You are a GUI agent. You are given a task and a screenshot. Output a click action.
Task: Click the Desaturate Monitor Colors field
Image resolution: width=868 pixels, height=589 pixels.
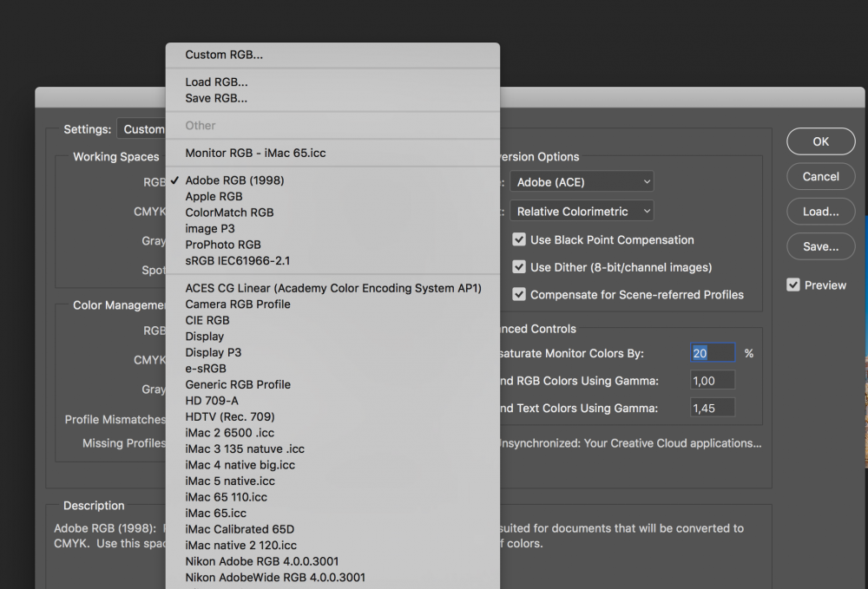click(713, 353)
